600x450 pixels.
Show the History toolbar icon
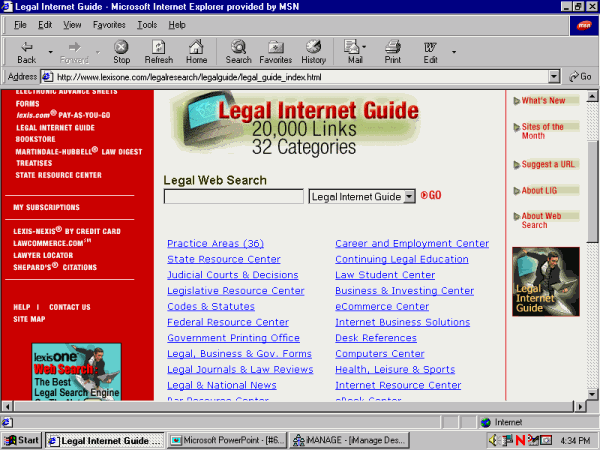[313, 50]
